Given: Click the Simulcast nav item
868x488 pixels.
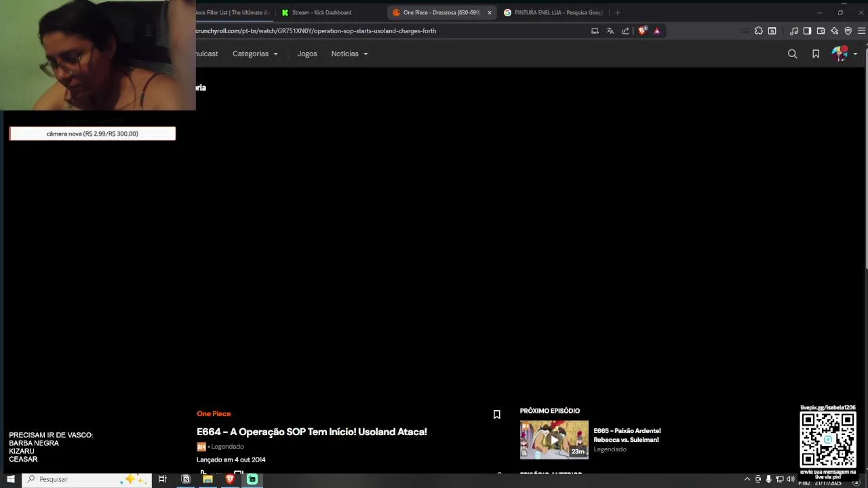Looking at the screenshot, I should (x=207, y=54).
